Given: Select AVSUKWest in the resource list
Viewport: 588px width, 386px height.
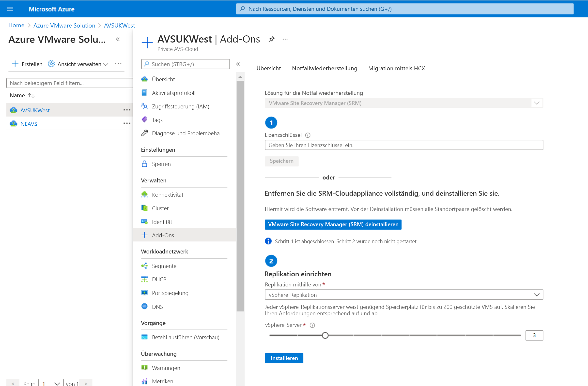Looking at the screenshot, I should [35, 110].
